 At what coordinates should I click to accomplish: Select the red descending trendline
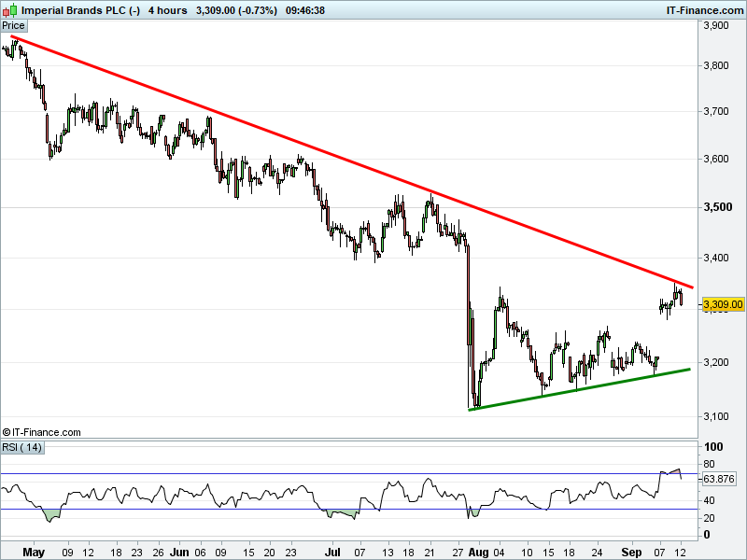tap(352, 161)
